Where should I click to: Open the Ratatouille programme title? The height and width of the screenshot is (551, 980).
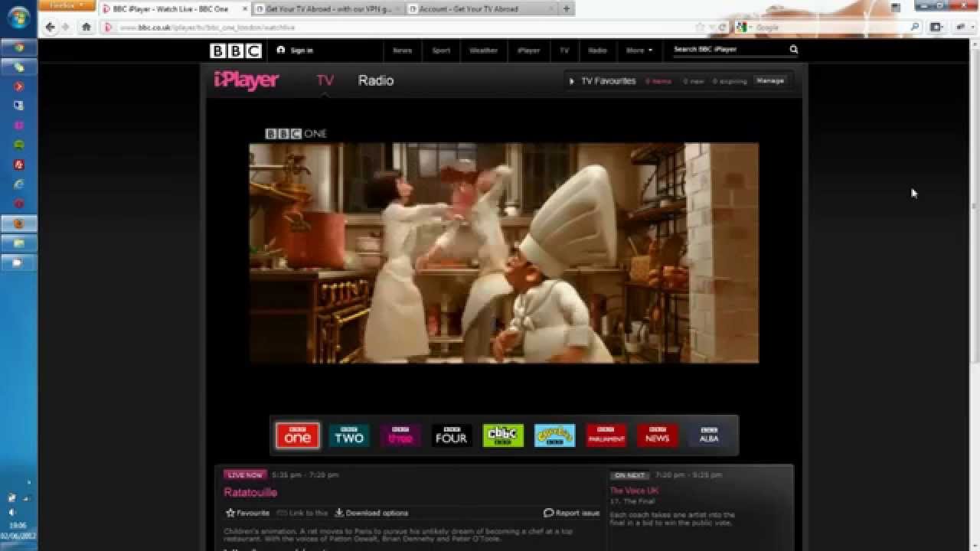250,492
